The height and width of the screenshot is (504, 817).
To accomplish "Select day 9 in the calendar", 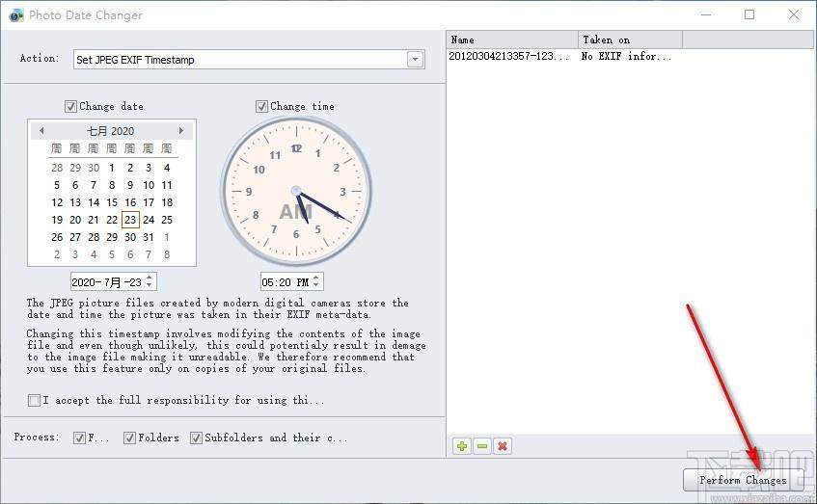I will pyautogui.click(x=130, y=185).
